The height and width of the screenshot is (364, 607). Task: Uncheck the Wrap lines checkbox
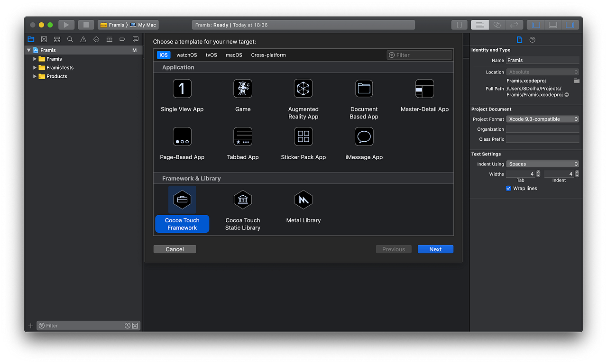pyautogui.click(x=508, y=188)
